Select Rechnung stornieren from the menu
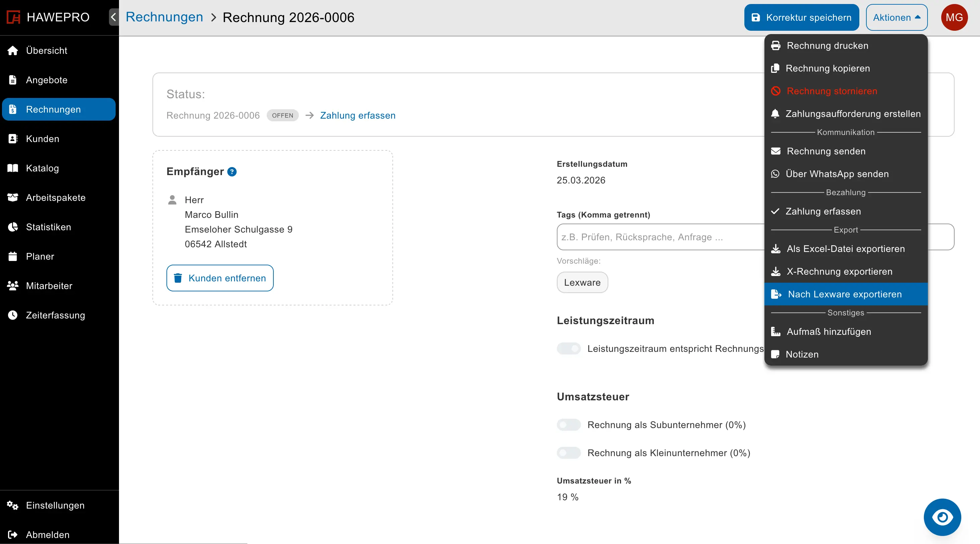The width and height of the screenshot is (980, 544). point(831,91)
